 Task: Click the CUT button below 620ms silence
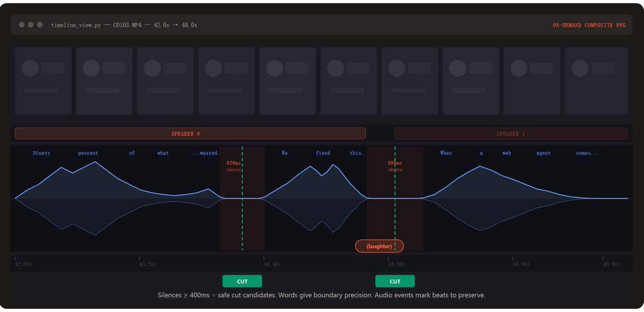pyautogui.click(x=242, y=281)
